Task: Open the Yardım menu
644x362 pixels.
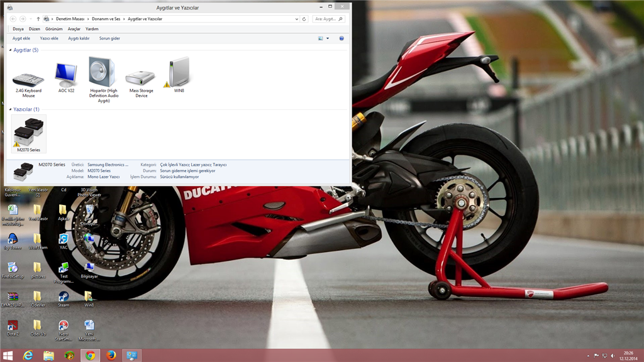Action: coord(92,29)
